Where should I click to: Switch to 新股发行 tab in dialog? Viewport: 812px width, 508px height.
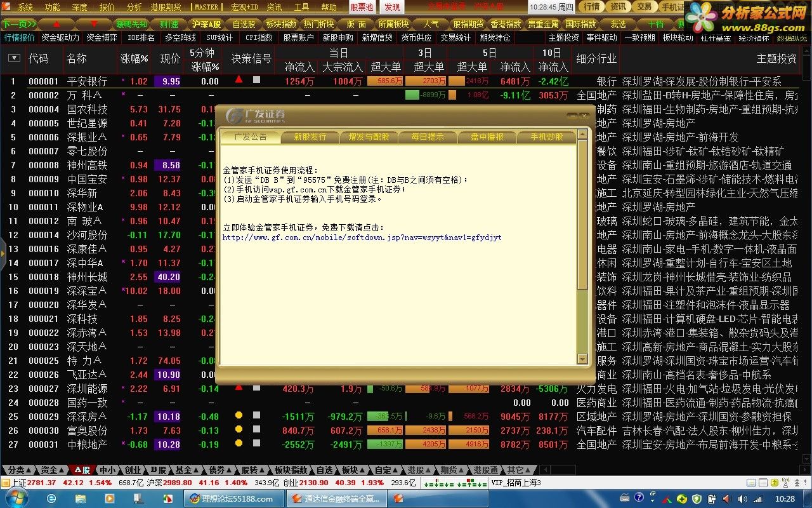(x=310, y=137)
